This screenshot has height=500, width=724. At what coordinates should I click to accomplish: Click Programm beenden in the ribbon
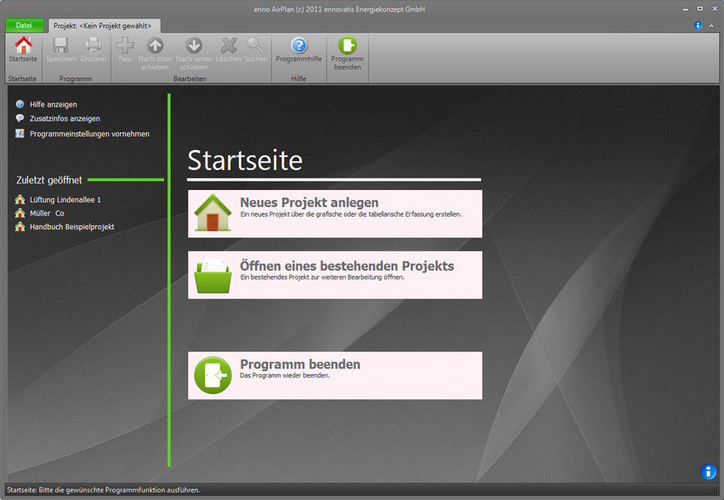[347, 50]
